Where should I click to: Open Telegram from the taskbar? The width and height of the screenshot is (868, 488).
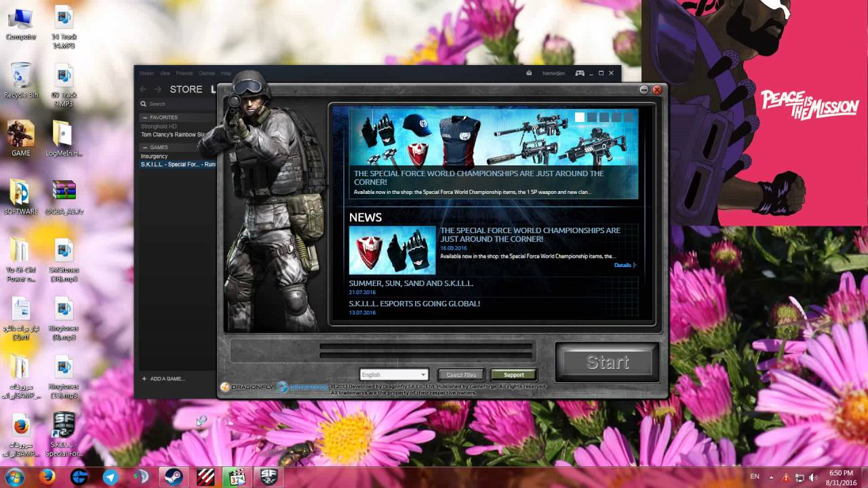click(x=110, y=477)
